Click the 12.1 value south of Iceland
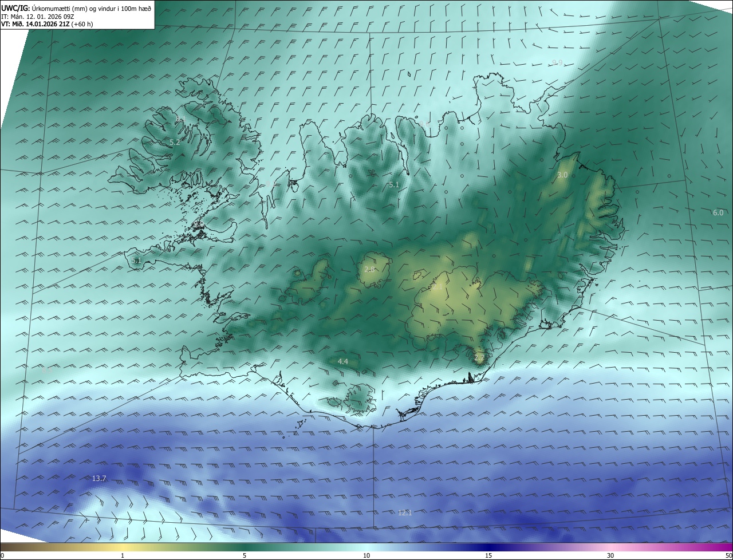 click(x=405, y=512)
